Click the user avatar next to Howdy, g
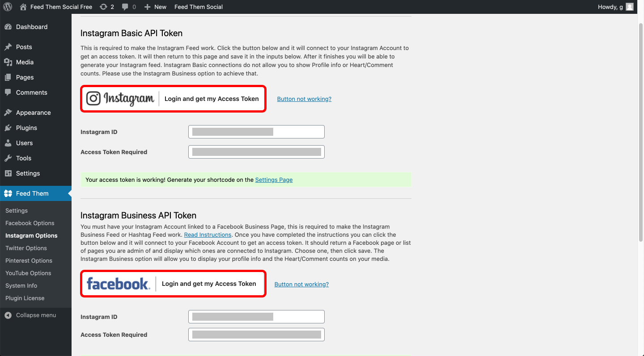 (x=630, y=7)
